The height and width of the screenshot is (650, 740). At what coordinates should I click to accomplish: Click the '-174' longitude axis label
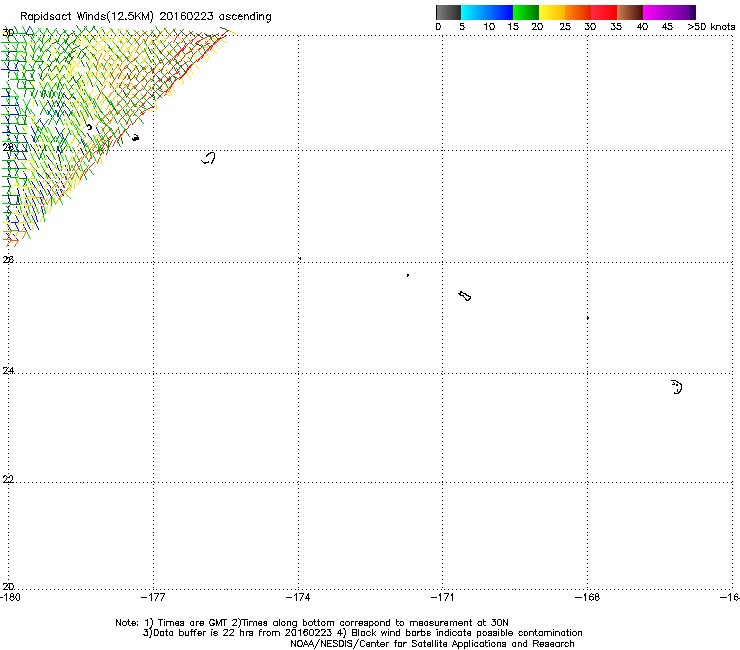298,597
